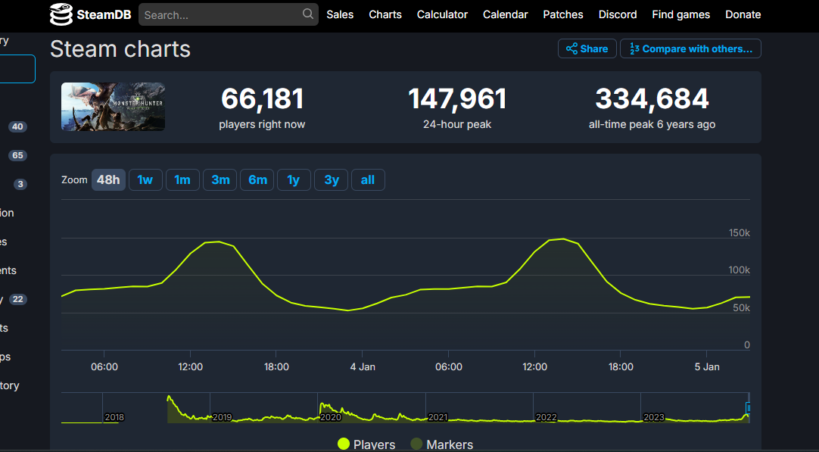The width and height of the screenshot is (819, 452).
Task: Open the Charts menu item
Action: [x=385, y=15]
